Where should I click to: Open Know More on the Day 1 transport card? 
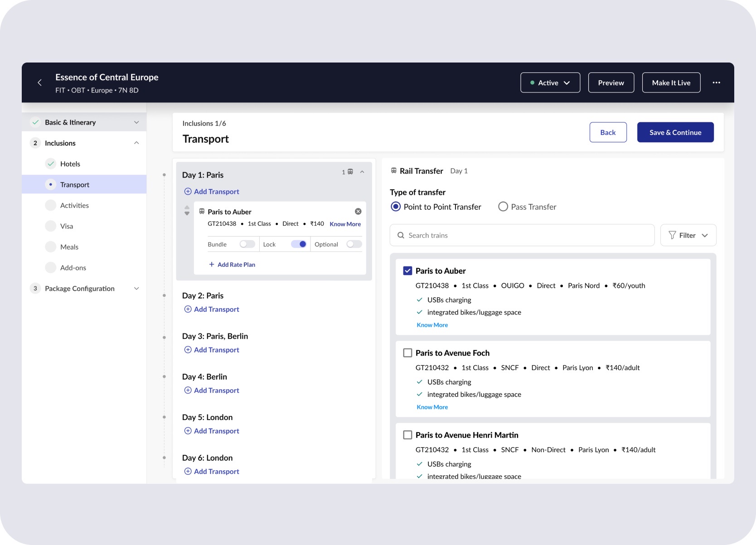(x=345, y=224)
